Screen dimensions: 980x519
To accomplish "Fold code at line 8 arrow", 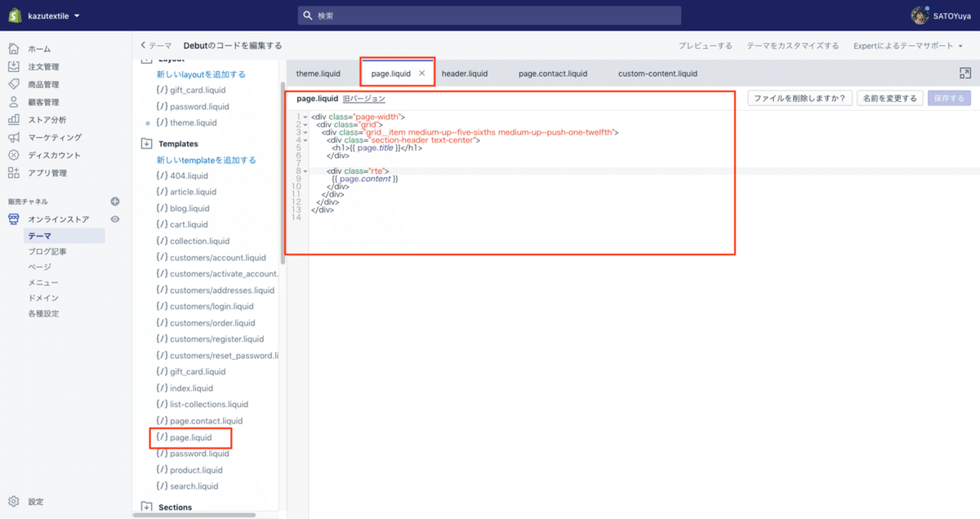I will pos(305,171).
